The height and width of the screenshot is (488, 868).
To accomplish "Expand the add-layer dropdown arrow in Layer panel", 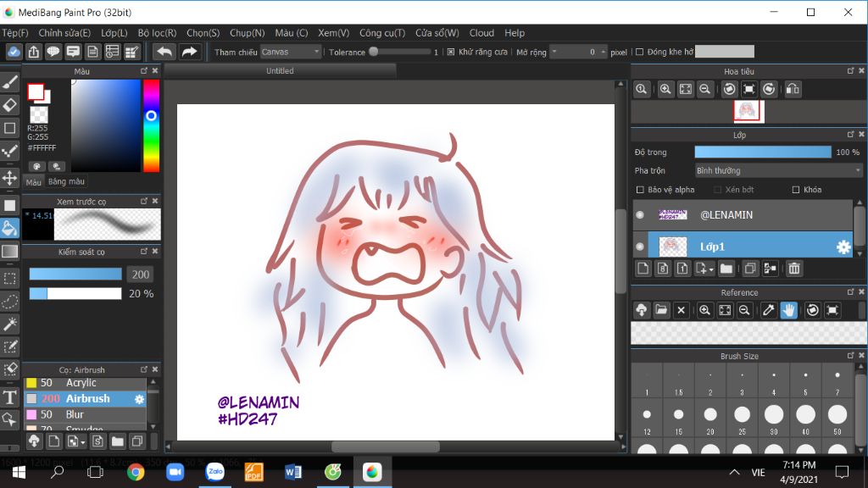I will (711, 270).
